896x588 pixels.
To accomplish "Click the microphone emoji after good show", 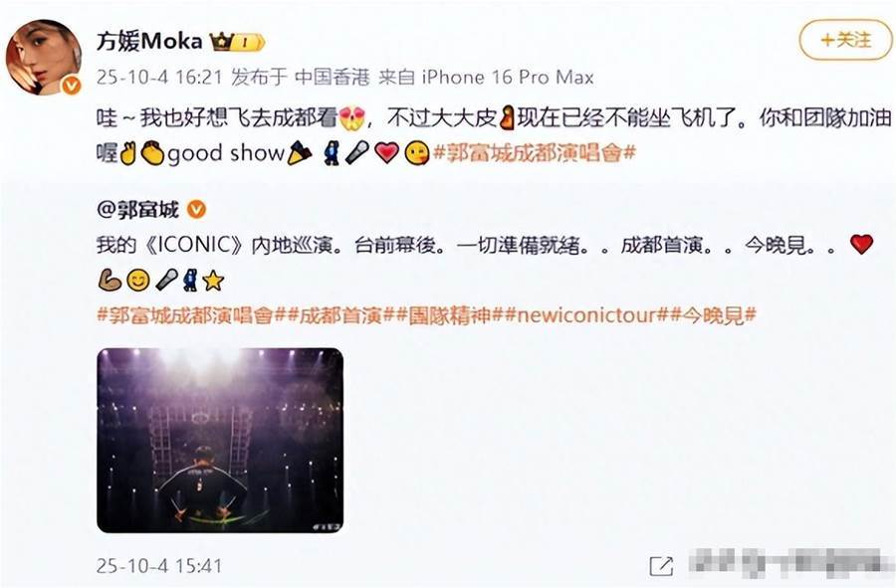I will [356, 152].
